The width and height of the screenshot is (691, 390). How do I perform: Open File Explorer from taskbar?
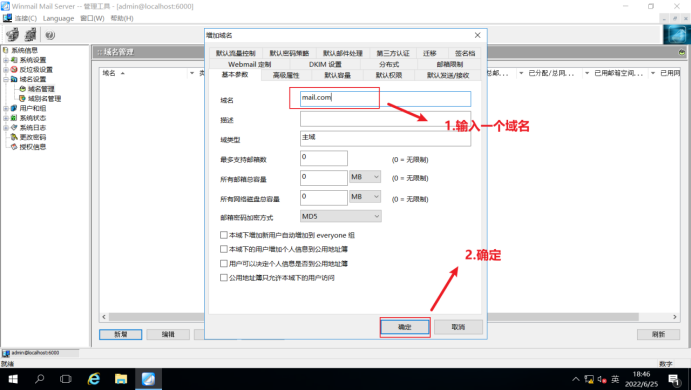[121, 379]
